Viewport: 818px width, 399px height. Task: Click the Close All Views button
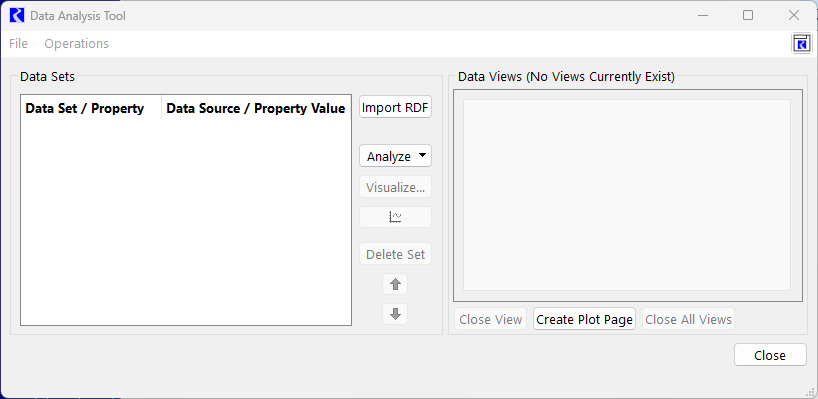coord(689,319)
